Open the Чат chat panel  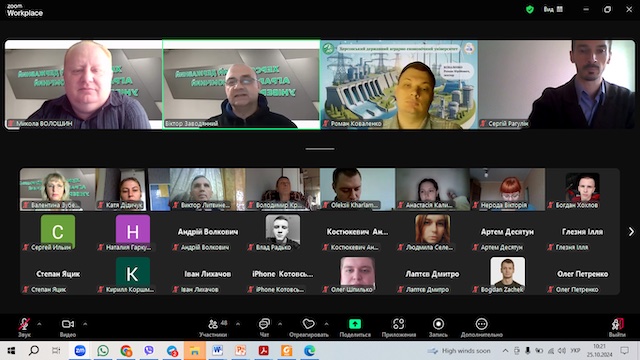[264, 328]
